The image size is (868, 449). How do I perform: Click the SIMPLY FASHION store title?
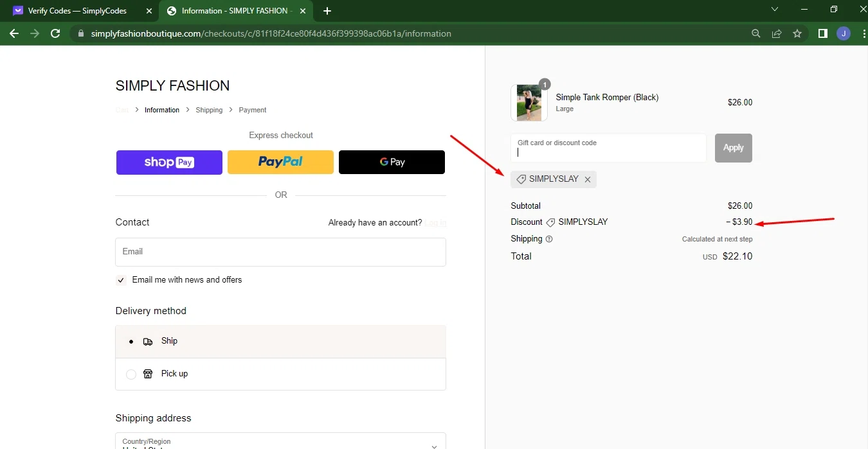tap(172, 85)
